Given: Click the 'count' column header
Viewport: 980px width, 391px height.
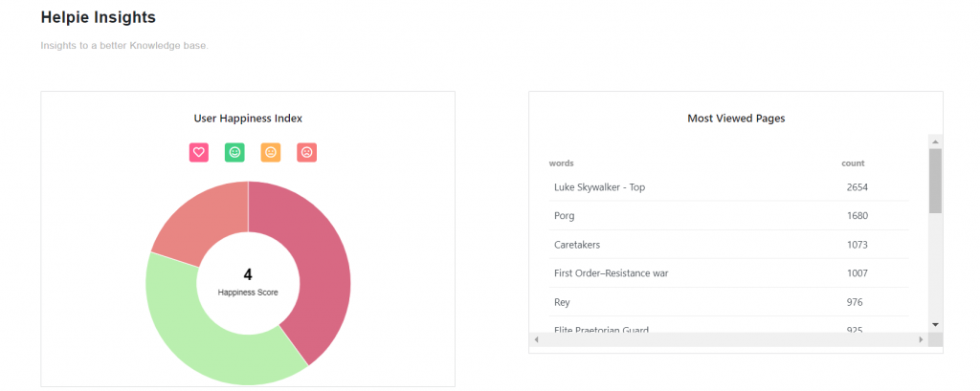Looking at the screenshot, I should (x=853, y=163).
